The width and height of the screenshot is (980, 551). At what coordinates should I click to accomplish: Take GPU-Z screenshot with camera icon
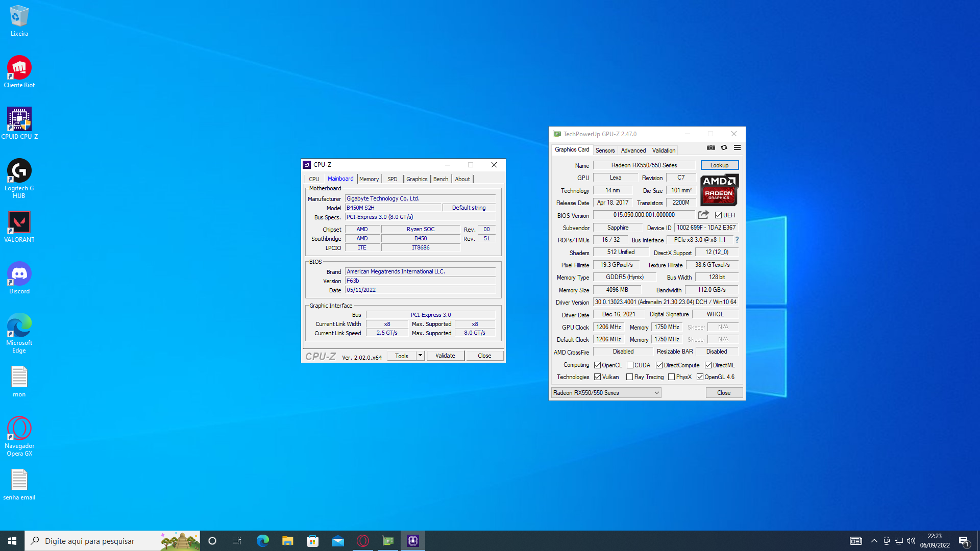pos(710,147)
